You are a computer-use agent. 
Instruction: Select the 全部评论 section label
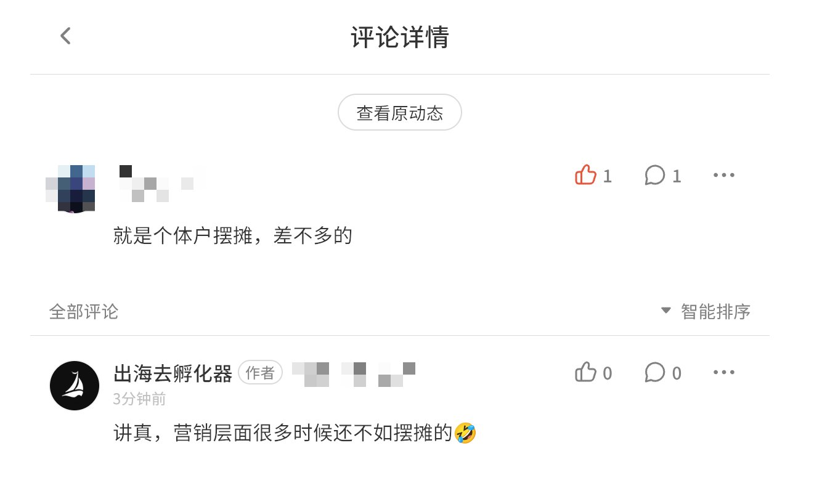tap(84, 312)
